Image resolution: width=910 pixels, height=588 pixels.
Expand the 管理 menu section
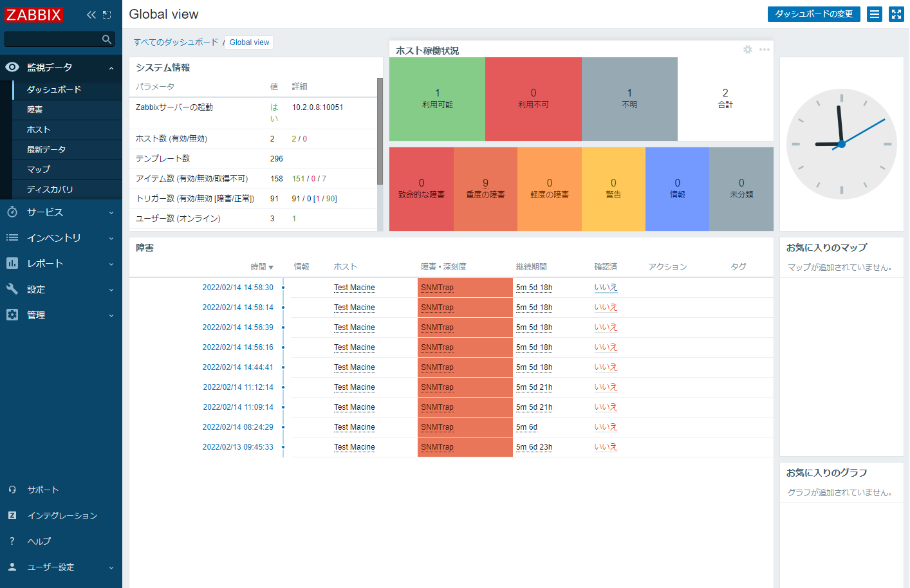(x=111, y=315)
